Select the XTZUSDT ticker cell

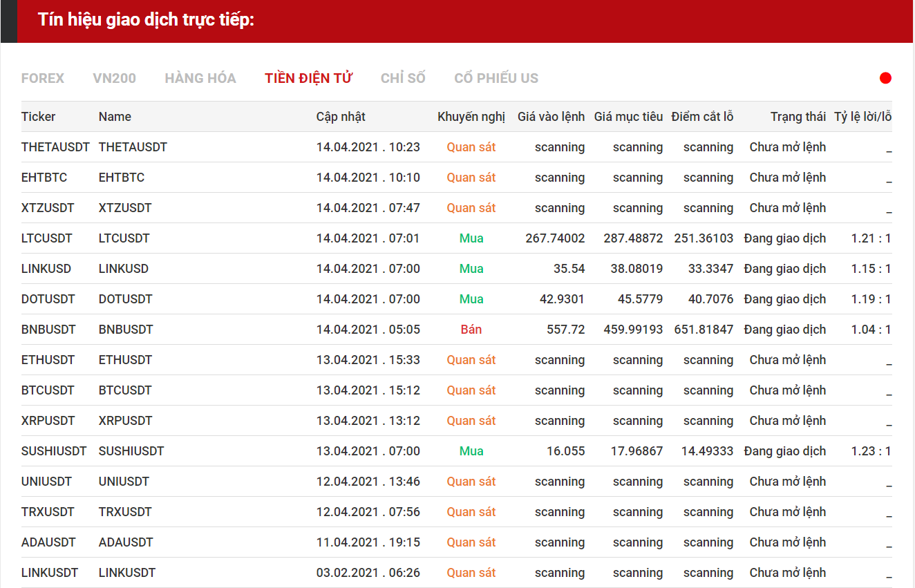click(48, 208)
